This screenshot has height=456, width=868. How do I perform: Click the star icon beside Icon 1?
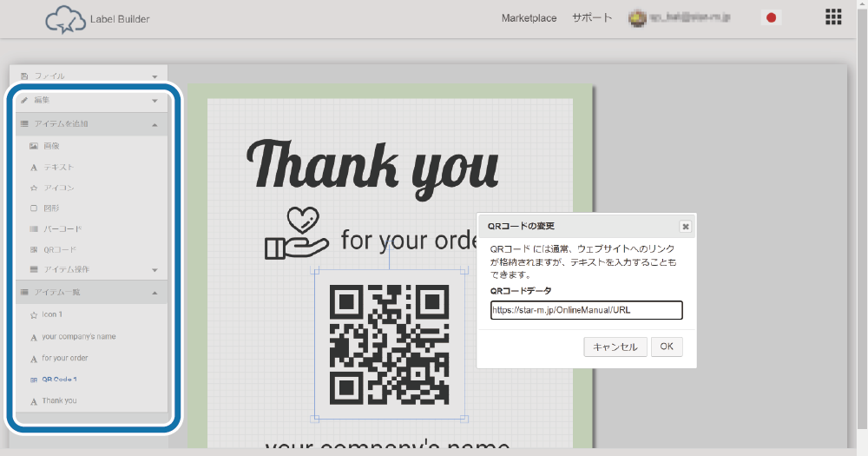tap(34, 315)
